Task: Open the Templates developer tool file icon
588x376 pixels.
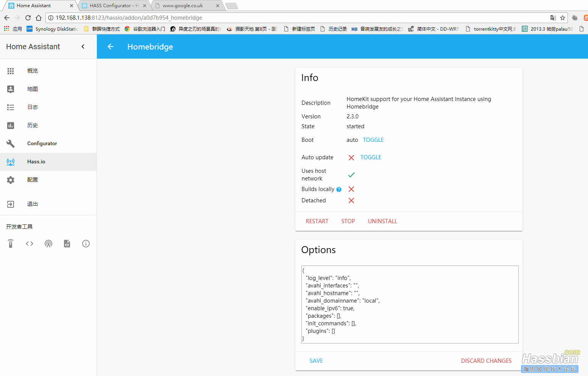Action: click(x=67, y=244)
